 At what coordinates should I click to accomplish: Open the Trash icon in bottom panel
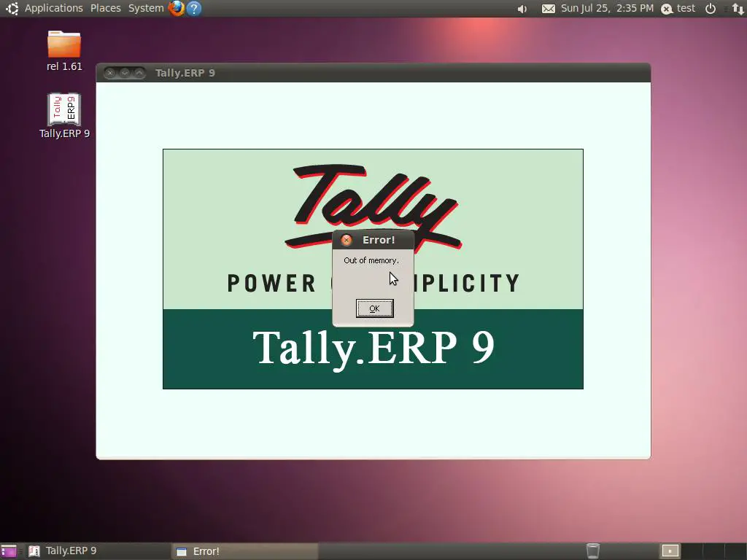pyautogui.click(x=592, y=551)
